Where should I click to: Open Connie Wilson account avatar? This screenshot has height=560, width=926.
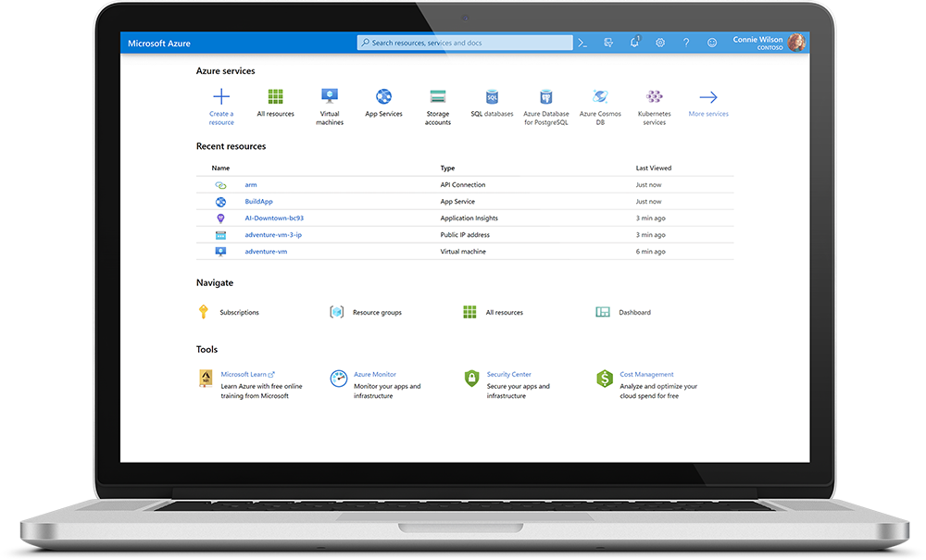[x=796, y=43]
